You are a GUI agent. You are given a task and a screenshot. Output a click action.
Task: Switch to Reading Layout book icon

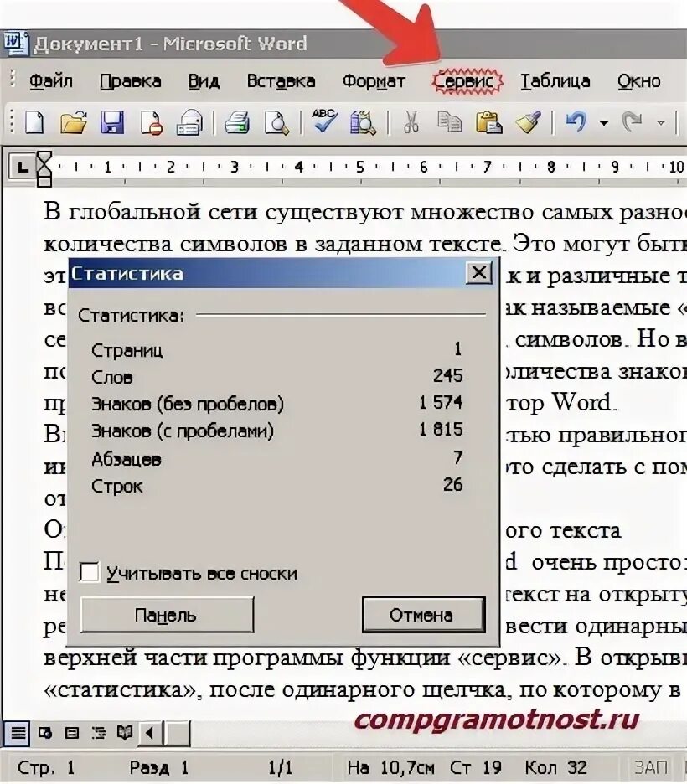point(125,734)
